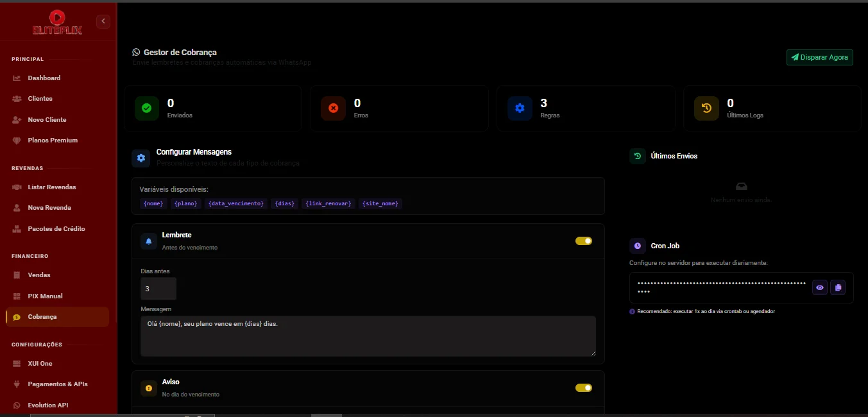Image resolution: width=868 pixels, height=417 pixels.
Task: Copy the cron job command
Action: pyautogui.click(x=838, y=287)
